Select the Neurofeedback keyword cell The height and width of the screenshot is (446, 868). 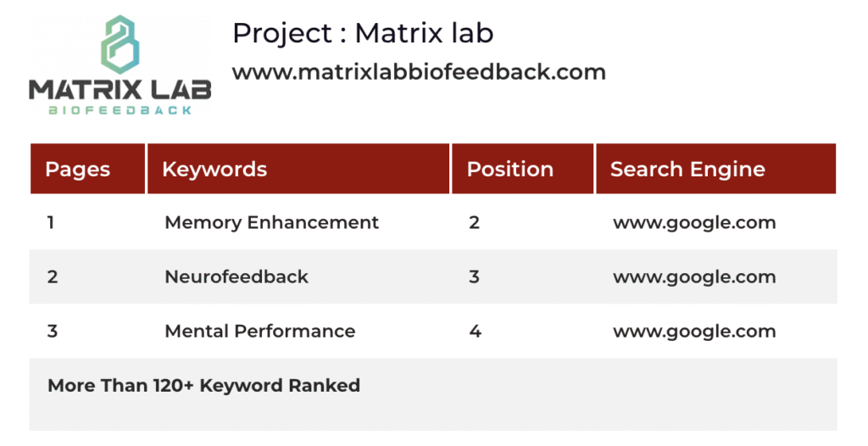236,276
